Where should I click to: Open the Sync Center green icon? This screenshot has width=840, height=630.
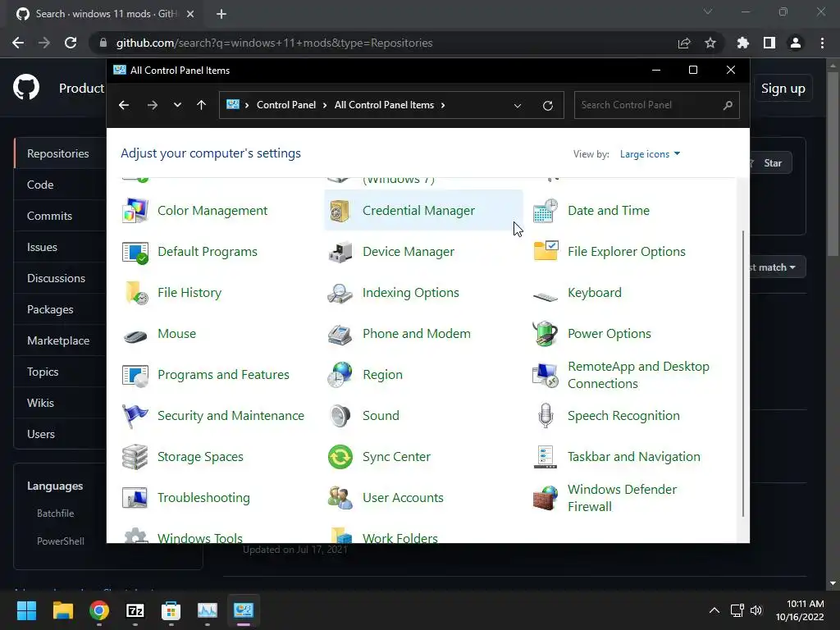tap(340, 457)
